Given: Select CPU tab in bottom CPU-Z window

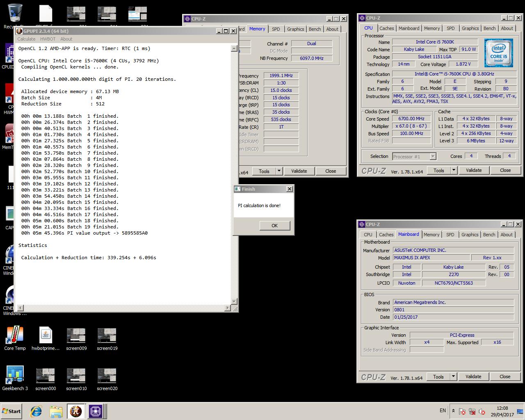Looking at the screenshot, I should 368,235.
